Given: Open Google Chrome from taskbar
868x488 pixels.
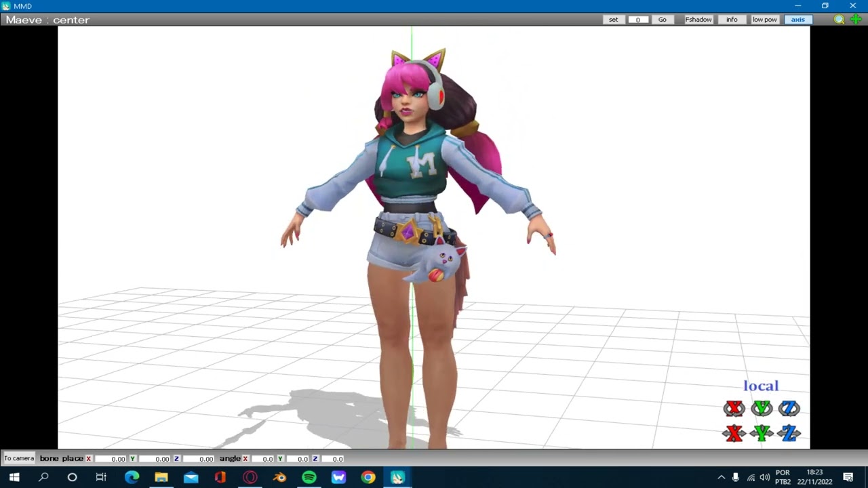Looking at the screenshot, I should coord(368,478).
